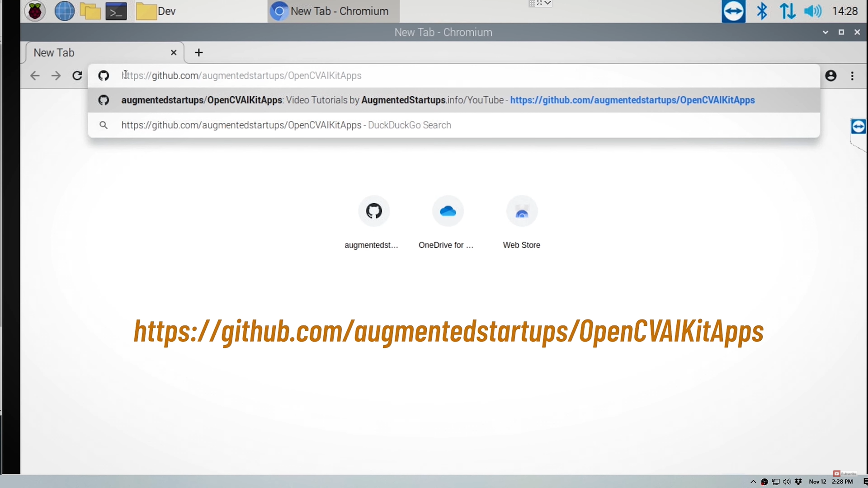Screen dimensions: 868x488
Task: Open the volume speaker control
Action: click(812, 11)
